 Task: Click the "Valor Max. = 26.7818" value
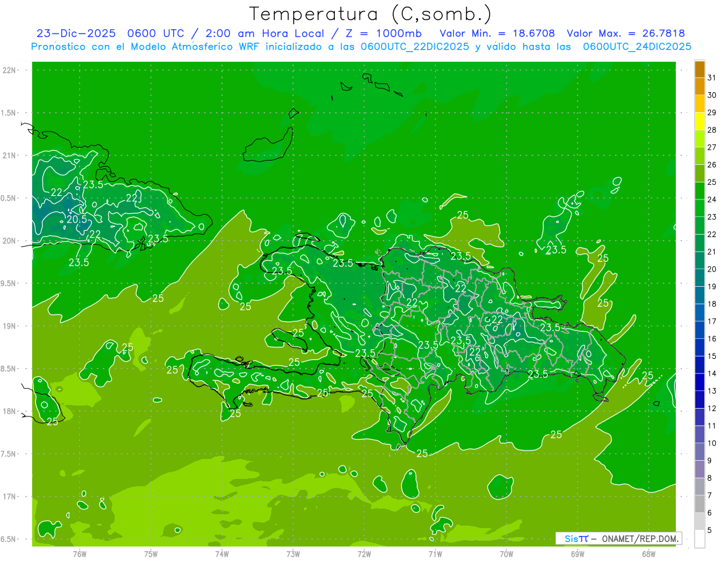[625, 33]
